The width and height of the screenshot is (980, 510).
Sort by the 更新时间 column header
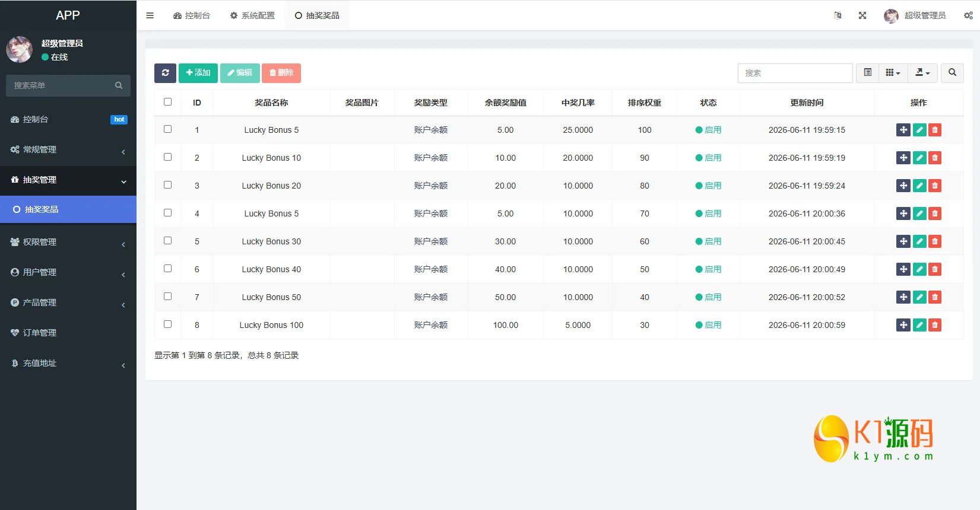(807, 103)
